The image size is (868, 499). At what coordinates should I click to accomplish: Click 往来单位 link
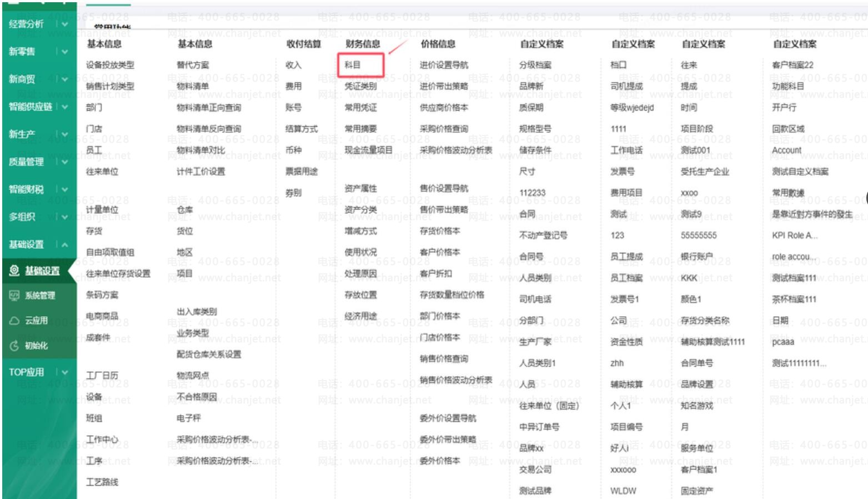[102, 172]
